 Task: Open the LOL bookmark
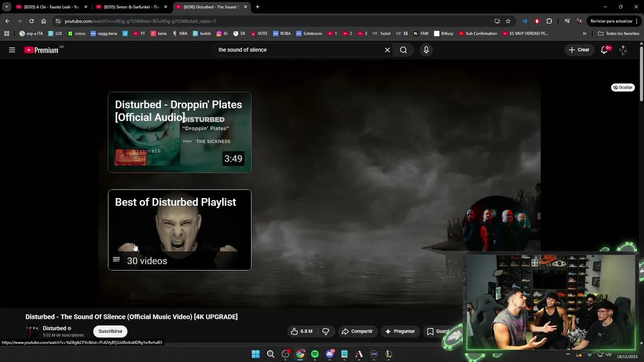pyautogui.click(x=56, y=34)
